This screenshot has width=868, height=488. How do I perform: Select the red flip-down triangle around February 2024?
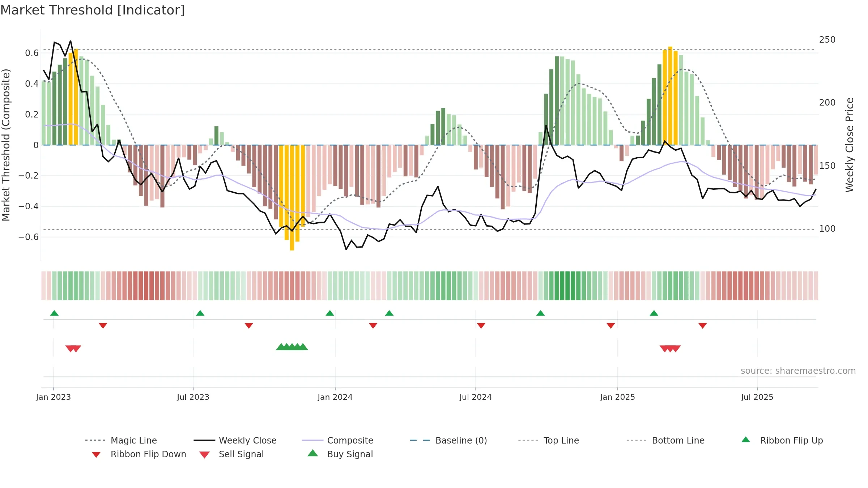click(373, 326)
